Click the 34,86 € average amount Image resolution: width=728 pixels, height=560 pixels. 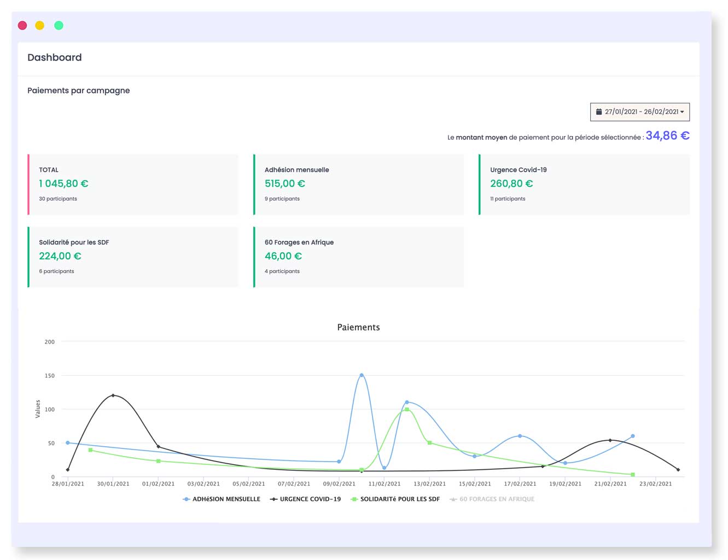point(667,136)
